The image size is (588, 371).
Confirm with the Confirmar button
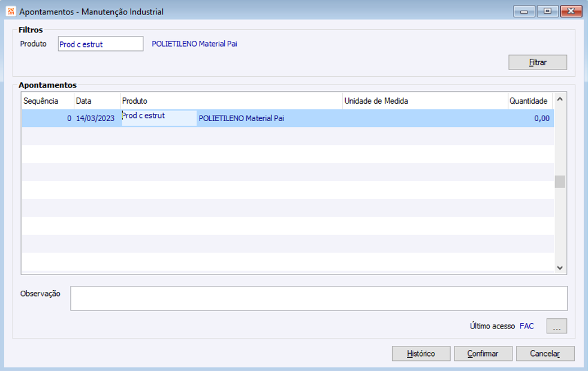[483, 354]
